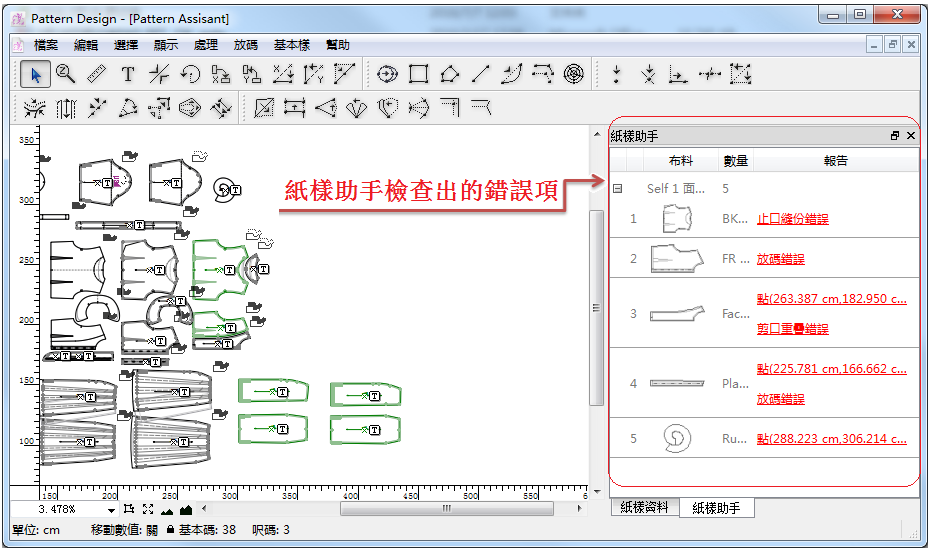Activate the zoom magnifier tool
The height and width of the screenshot is (552, 930).
[66, 74]
